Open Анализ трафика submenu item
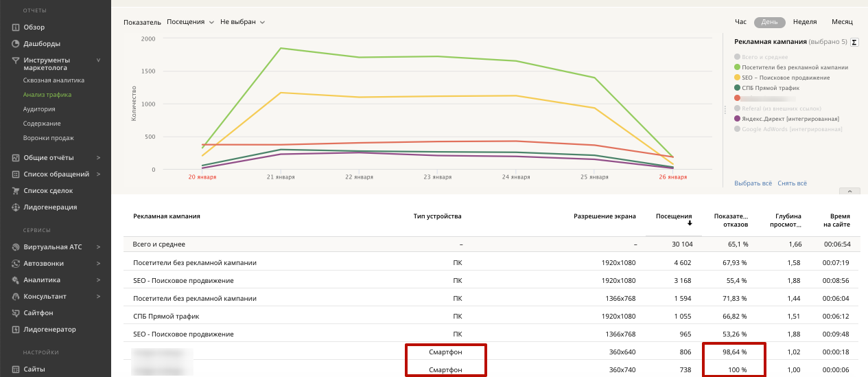868x377 pixels. [x=47, y=95]
